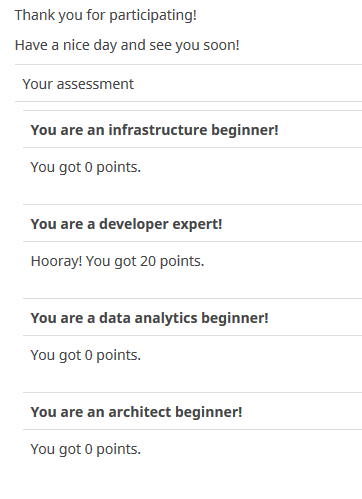Image resolution: width=362 pixels, height=499 pixels.
Task: Select the 'architect beginner' result heading
Action: coord(136,412)
